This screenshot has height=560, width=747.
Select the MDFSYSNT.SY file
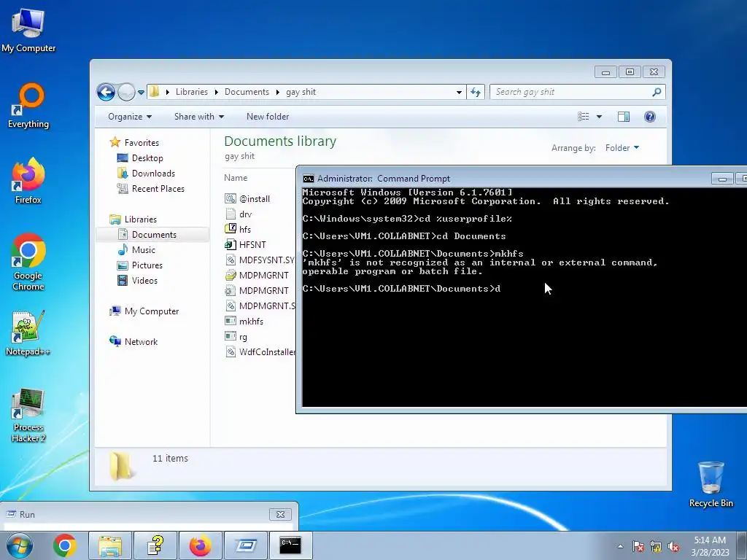coord(260,260)
